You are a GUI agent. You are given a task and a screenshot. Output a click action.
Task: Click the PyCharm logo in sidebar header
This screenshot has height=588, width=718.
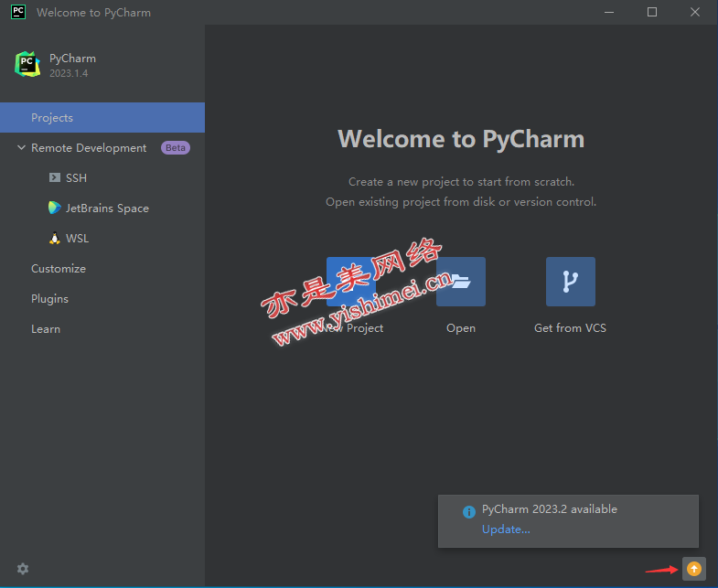coord(27,65)
